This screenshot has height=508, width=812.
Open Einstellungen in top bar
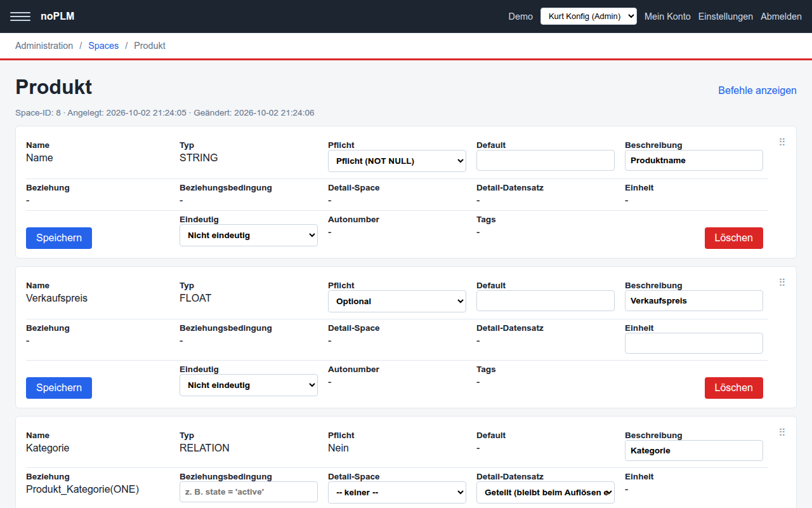(726, 17)
